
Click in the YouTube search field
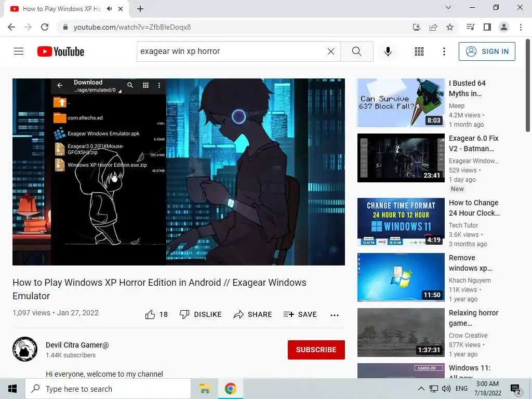(x=232, y=51)
